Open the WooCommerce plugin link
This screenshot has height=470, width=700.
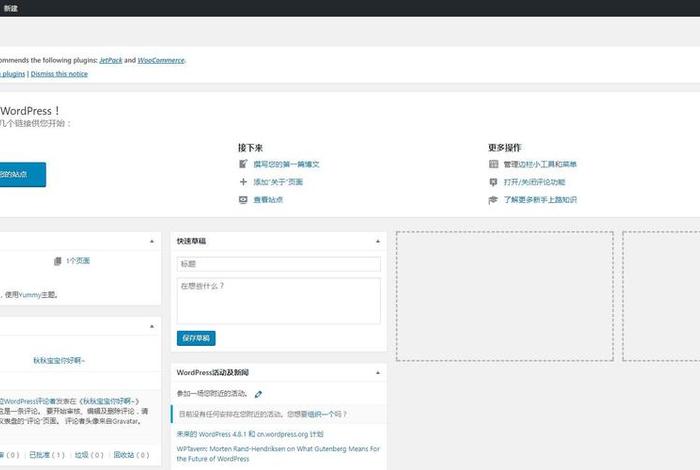[x=161, y=60]
